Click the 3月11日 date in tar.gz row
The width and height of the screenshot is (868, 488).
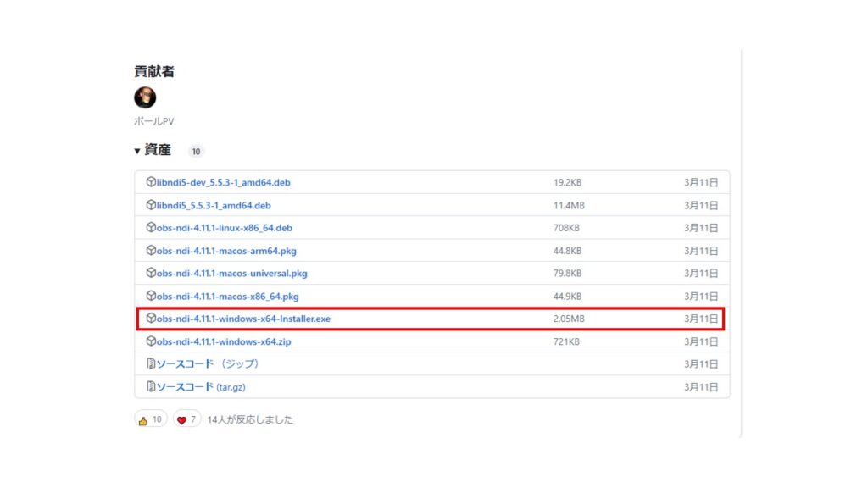click(701, 386)
